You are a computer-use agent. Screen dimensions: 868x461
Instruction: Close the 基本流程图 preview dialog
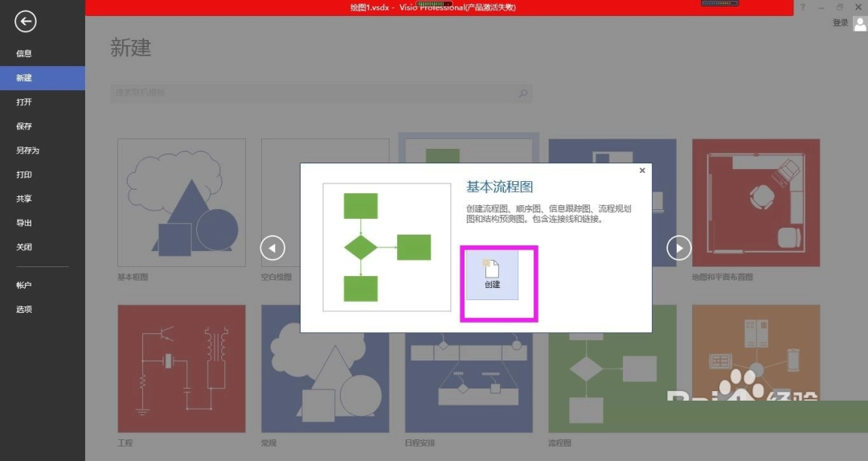642,170
